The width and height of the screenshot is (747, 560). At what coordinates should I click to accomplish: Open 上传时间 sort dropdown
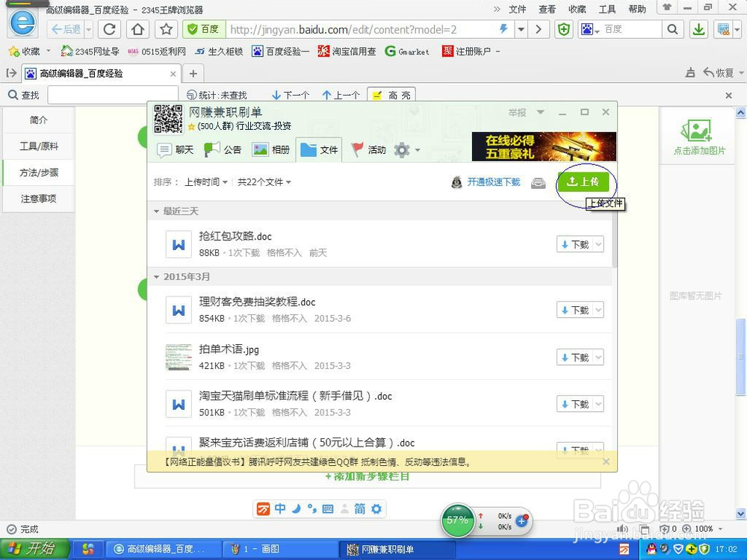(x=206, y=182)
